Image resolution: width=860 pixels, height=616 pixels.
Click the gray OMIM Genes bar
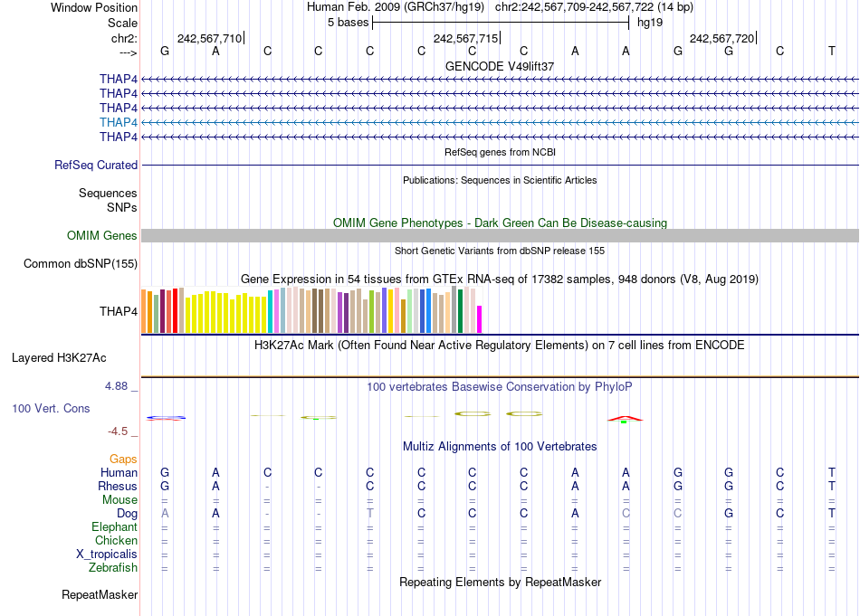pyautogui.click(x=501, y=236)
